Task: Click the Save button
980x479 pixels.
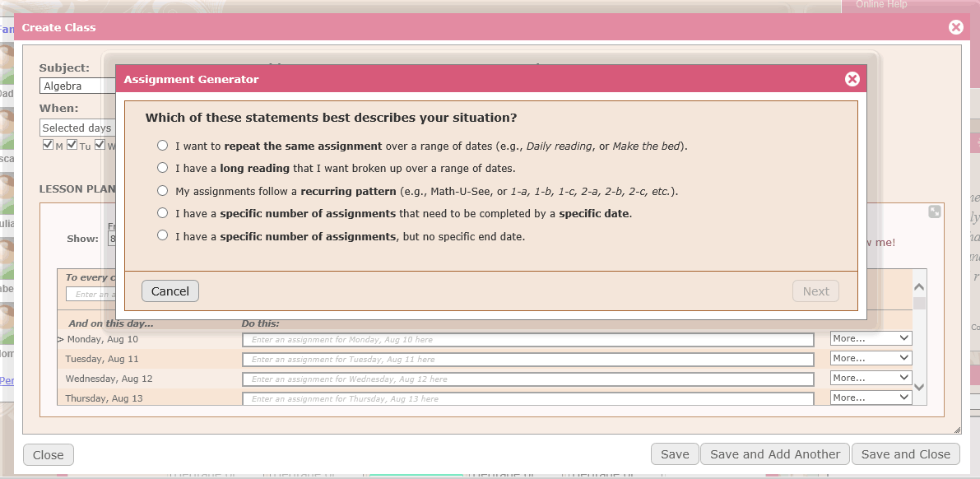Action: click(675, 454)
